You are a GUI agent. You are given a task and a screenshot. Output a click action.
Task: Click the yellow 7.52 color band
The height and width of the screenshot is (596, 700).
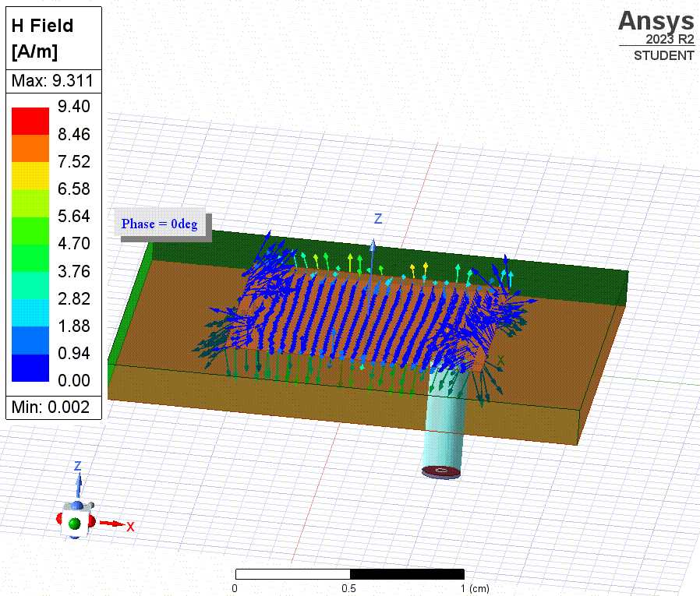(30, 176)
